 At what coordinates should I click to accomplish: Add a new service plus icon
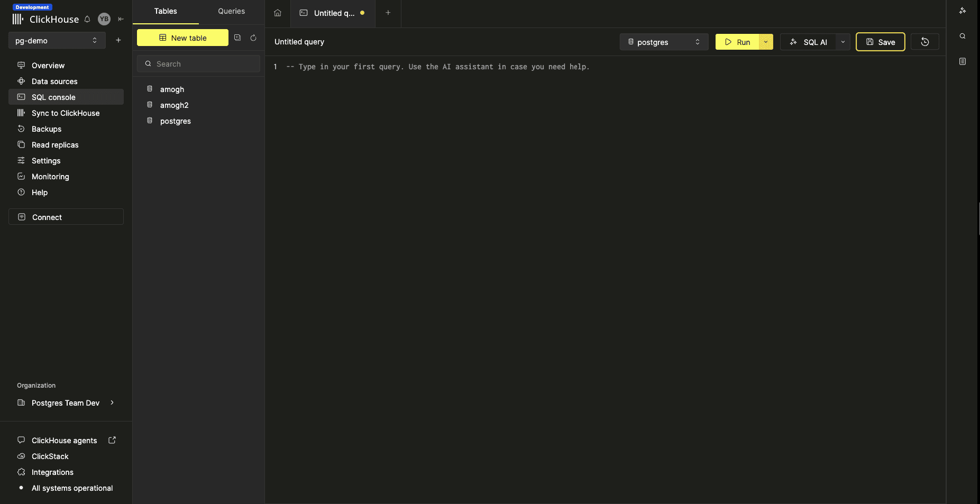click(x=118, y=40)
